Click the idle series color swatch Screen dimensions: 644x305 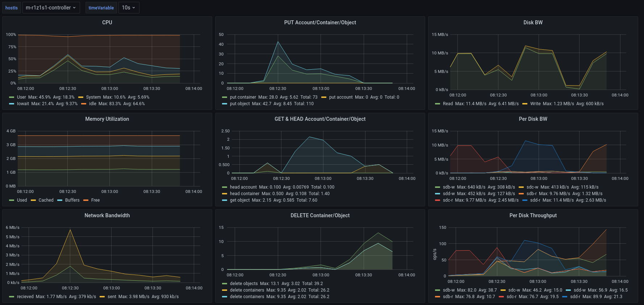point(84,104)
